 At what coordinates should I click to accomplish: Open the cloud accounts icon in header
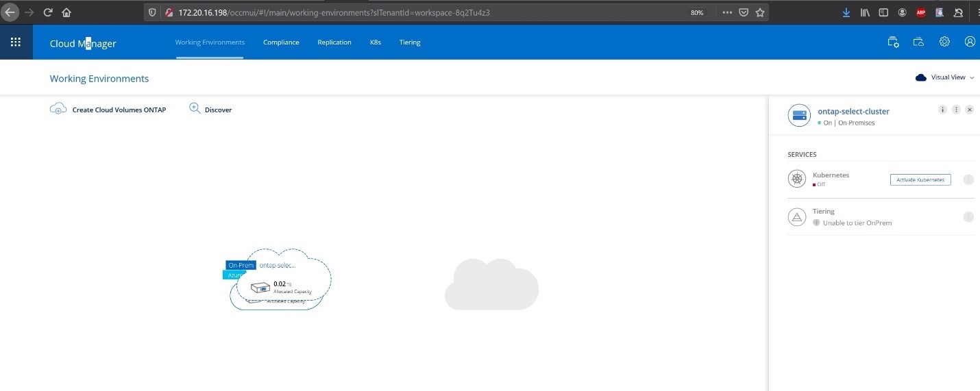[918, 42]
